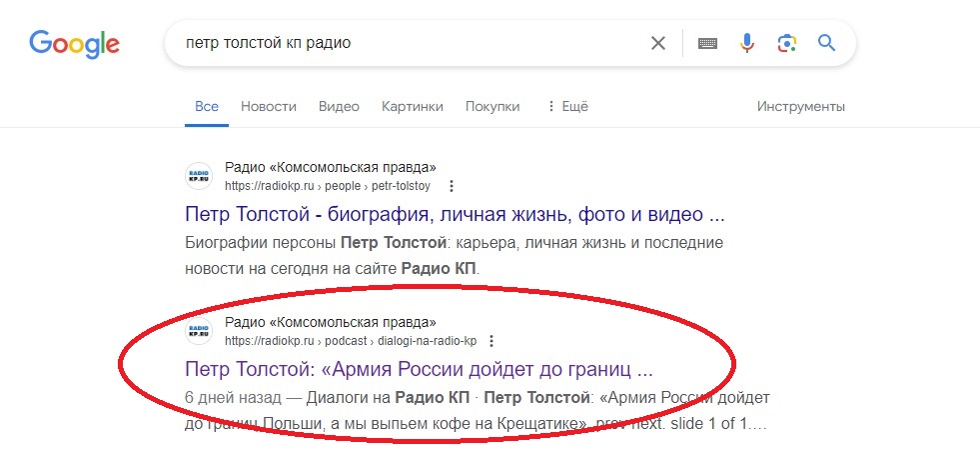Click Radio KP favicon of second result

(x=200, y=331)
